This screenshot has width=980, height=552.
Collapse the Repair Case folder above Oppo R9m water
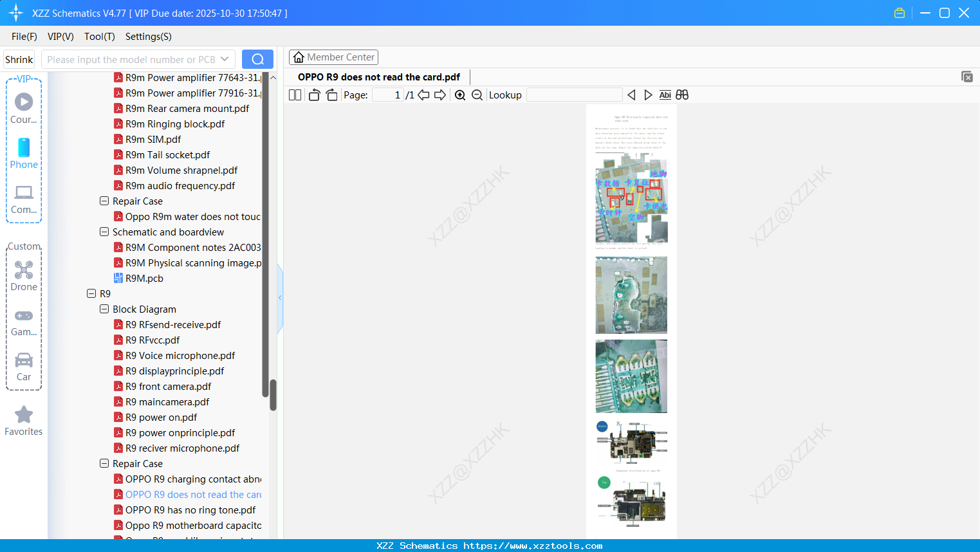104,201
